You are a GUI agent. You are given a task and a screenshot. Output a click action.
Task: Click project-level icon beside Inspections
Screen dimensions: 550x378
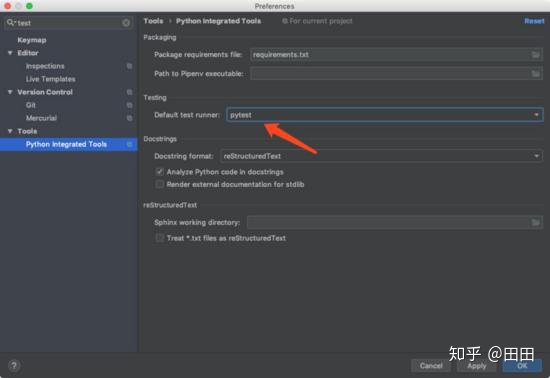click(129, 66)
